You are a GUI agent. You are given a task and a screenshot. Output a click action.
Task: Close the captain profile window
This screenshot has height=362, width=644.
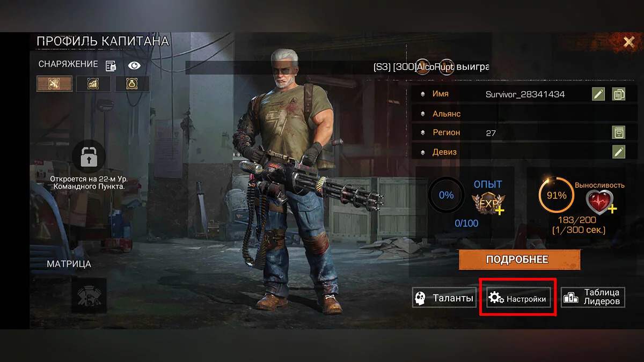628,42
